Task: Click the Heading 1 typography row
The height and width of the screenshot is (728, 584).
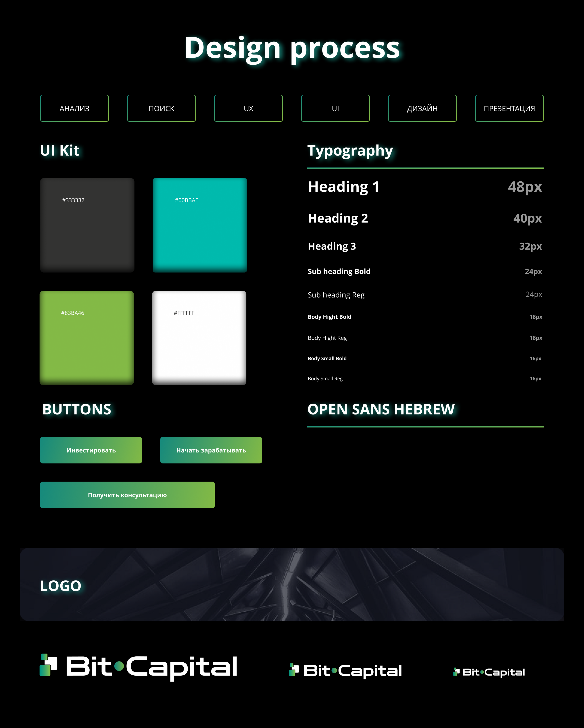Action: pyautogui.click(x=343, y=187)
